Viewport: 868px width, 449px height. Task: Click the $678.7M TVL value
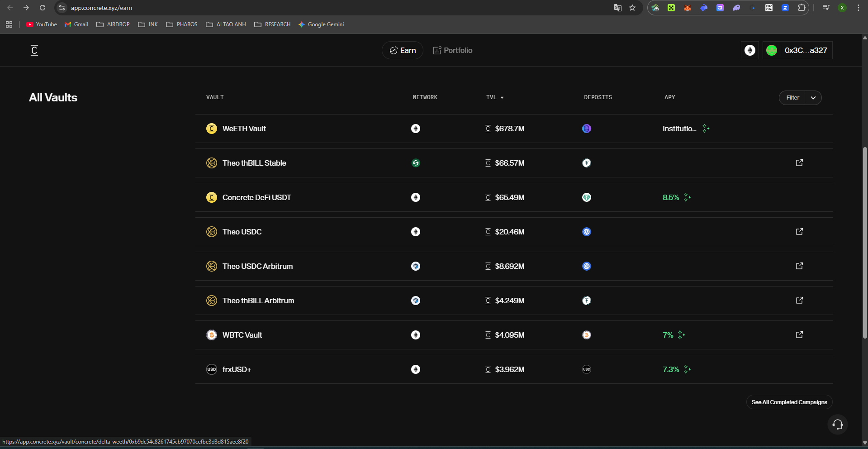click(510, 129)
